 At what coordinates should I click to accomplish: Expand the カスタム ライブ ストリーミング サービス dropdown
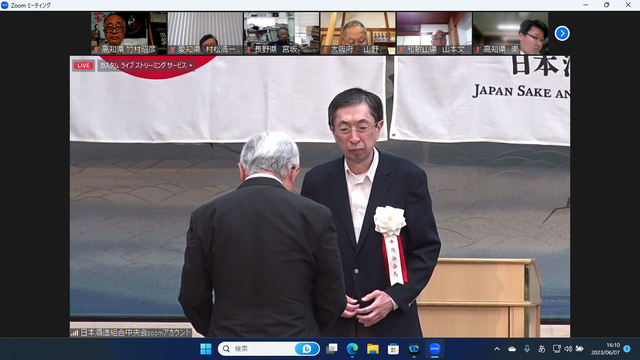coord(146,65)
